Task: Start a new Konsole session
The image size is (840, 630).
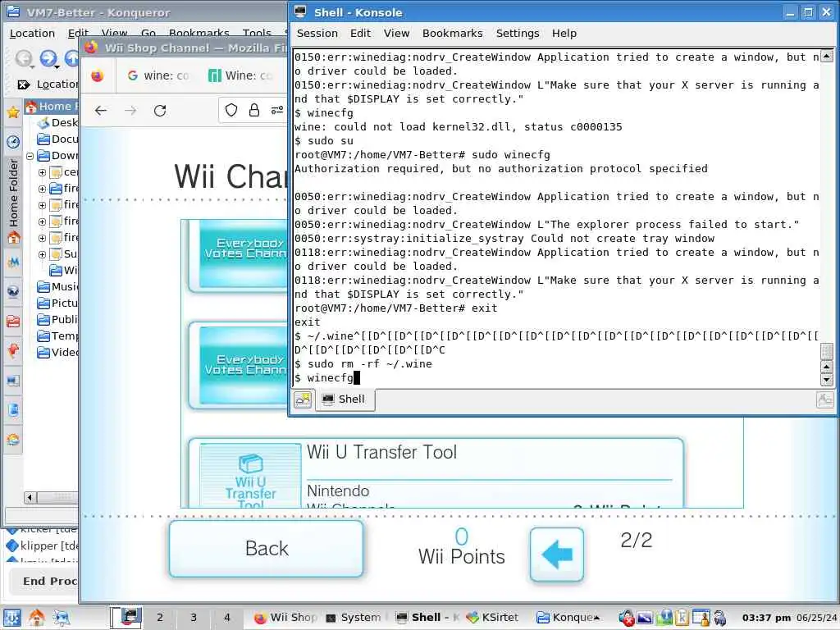Action: [x=303, y=399]
